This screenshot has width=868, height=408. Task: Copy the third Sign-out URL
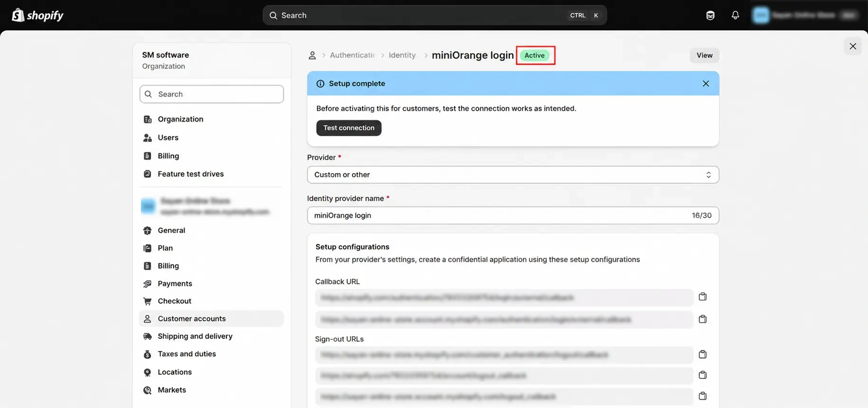703,396
